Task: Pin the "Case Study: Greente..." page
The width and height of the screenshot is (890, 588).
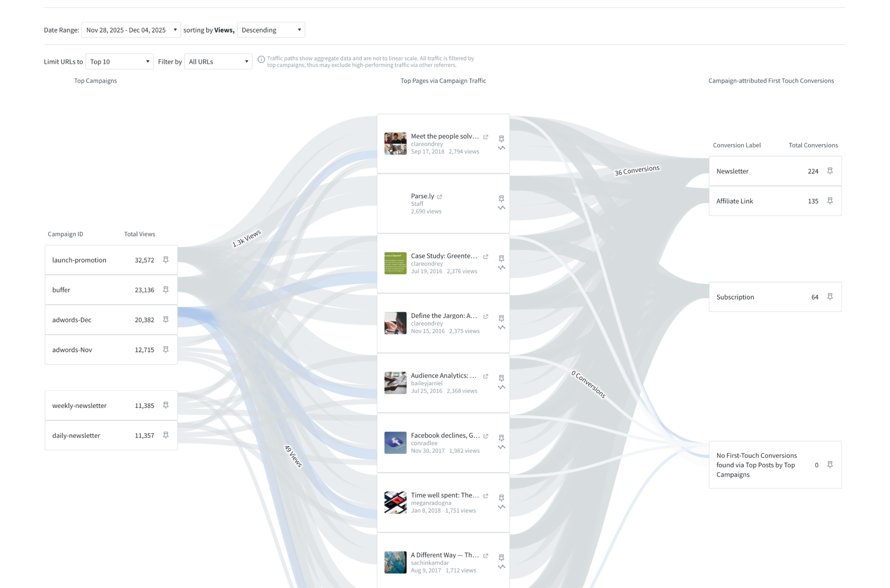Action: tap(501, 258)
